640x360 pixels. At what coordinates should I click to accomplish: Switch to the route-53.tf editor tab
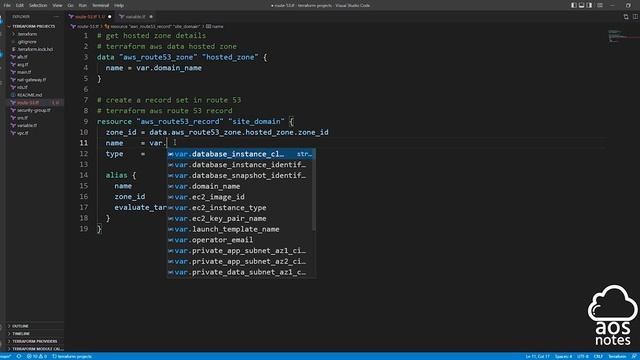pyautogui.click(x=90, y=17)
